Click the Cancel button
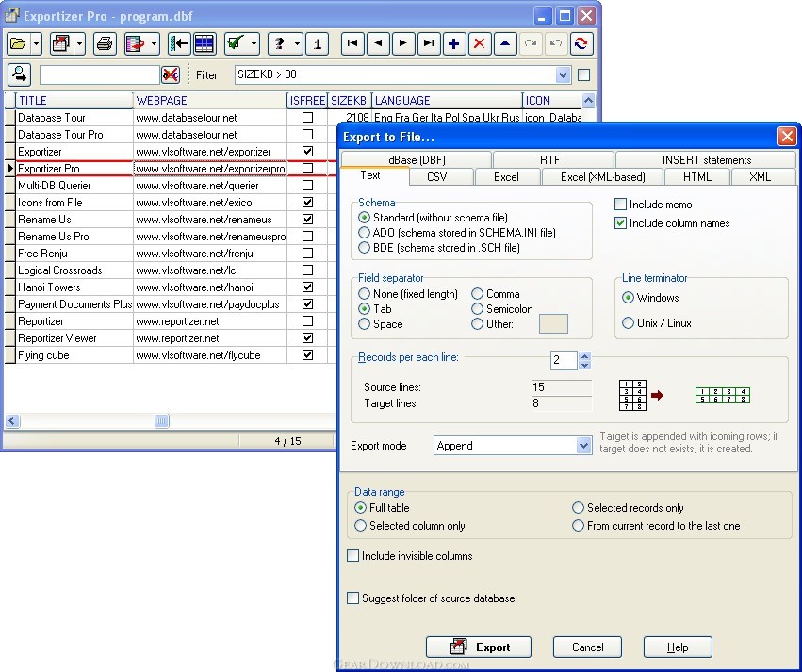 587,647
